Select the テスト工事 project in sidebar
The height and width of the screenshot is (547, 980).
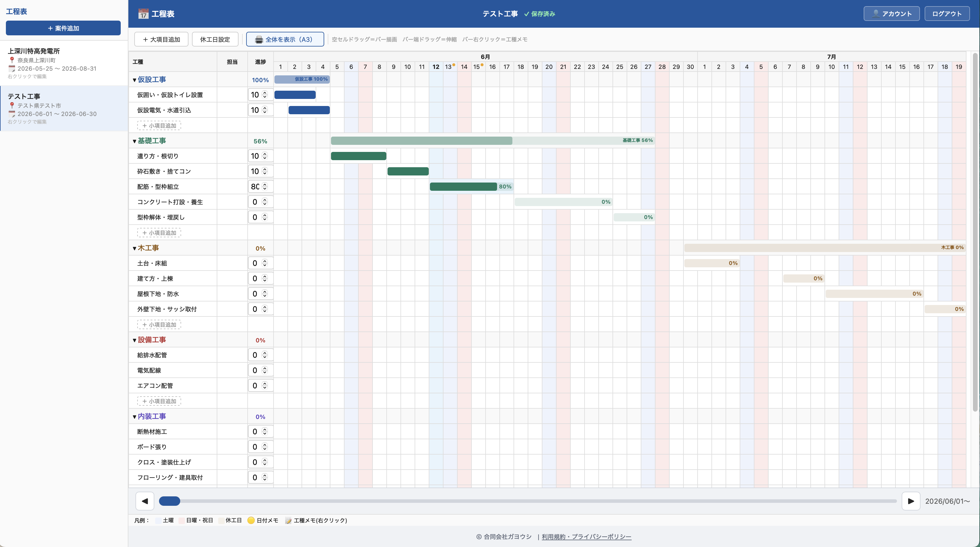coord(64,108)
